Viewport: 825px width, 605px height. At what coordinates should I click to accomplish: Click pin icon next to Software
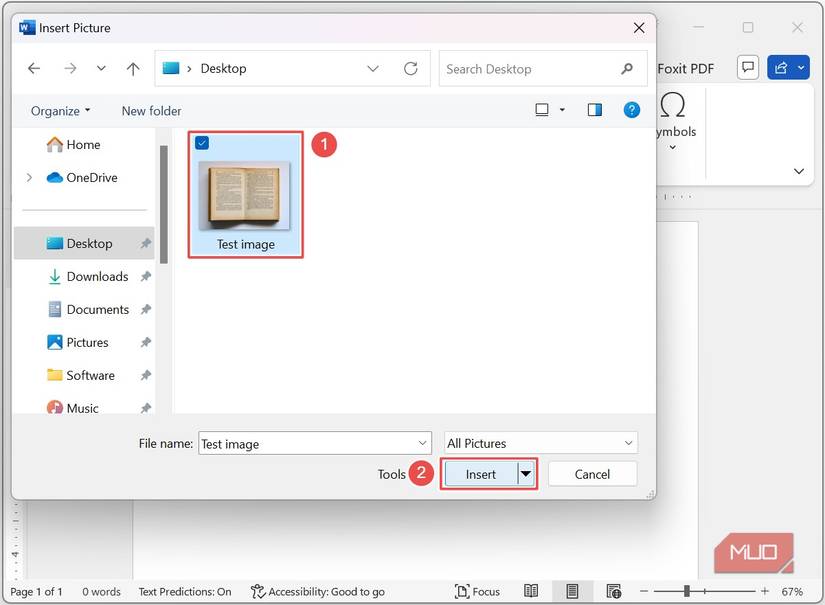(146, 376)
